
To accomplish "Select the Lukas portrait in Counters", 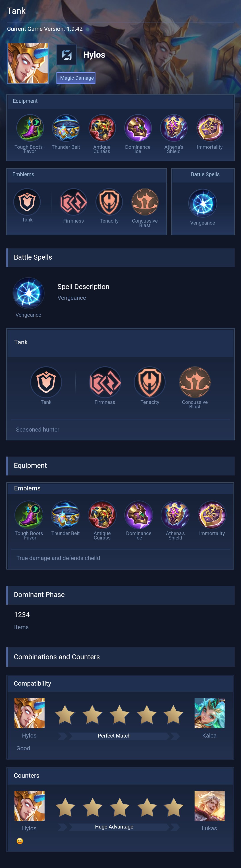I will [x=209, y=806].
